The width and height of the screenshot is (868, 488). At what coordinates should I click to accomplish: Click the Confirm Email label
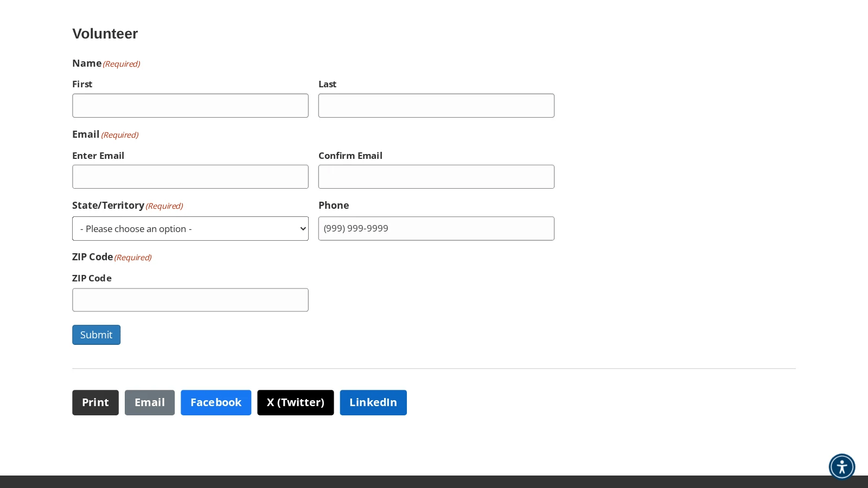[350, 156]
